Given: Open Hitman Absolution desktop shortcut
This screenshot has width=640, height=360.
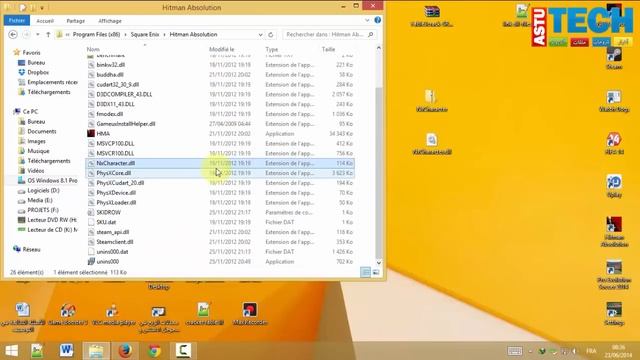Looking at the screenshot, I should pos(614,231).
